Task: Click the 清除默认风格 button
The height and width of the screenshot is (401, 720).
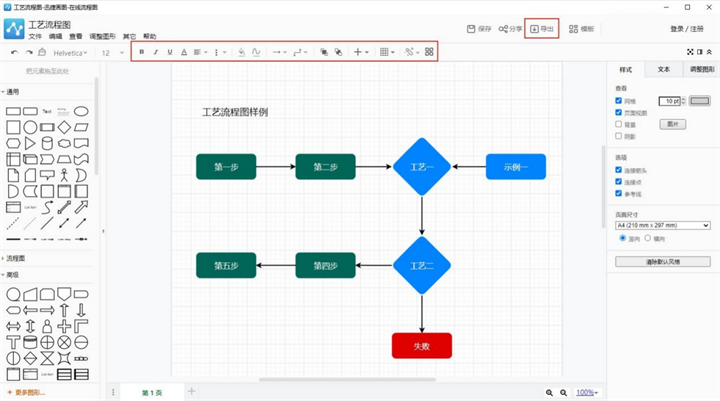Action: coord(662,261)
